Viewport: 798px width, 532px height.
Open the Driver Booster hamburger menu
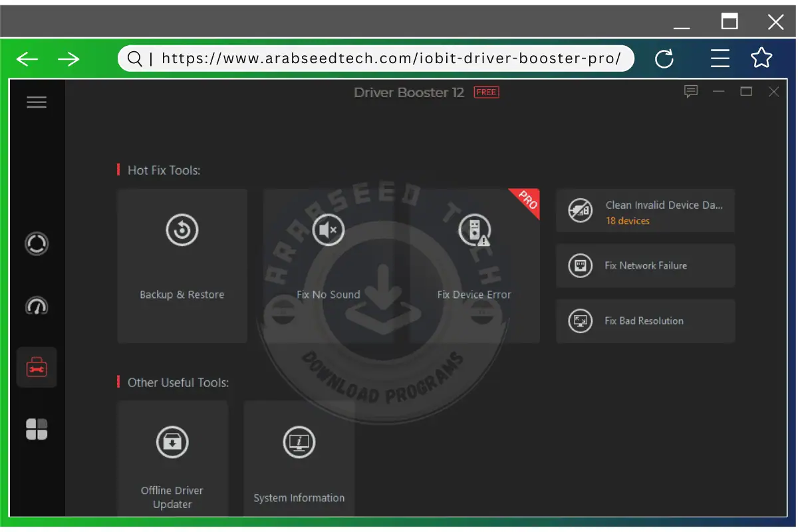click(37, 102)
